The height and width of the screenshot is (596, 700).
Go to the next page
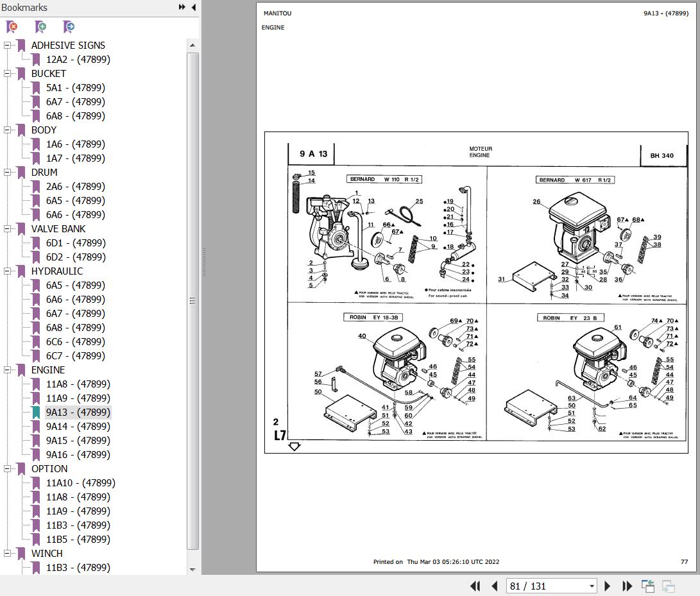click(607, 586)
